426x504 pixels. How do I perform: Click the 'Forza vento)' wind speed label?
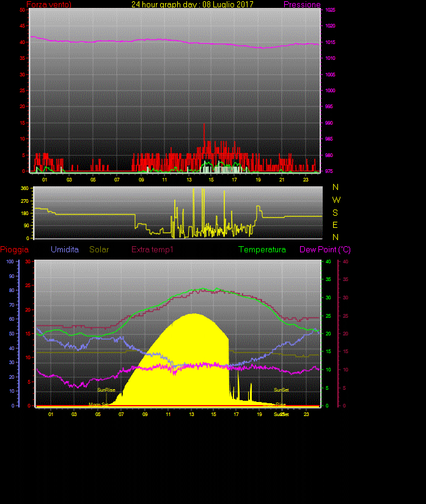click(x=49, y=4)
